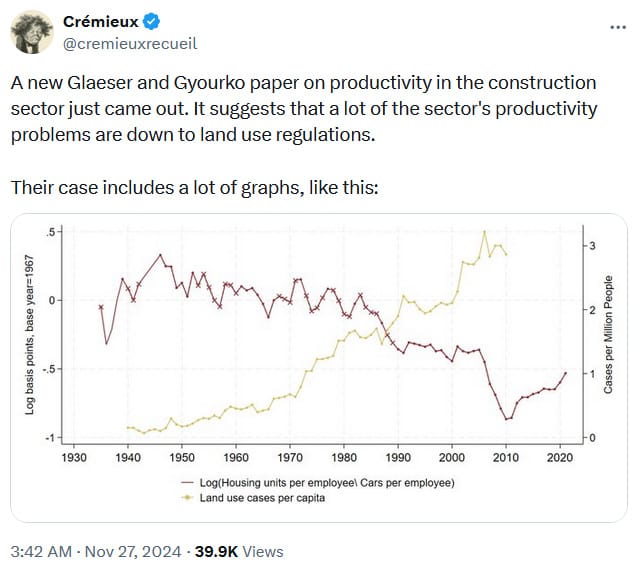Click the 2020 tick on the x-axis
Image resolution: width=638 pixels, height=567 pixels.
click(560, 457)
